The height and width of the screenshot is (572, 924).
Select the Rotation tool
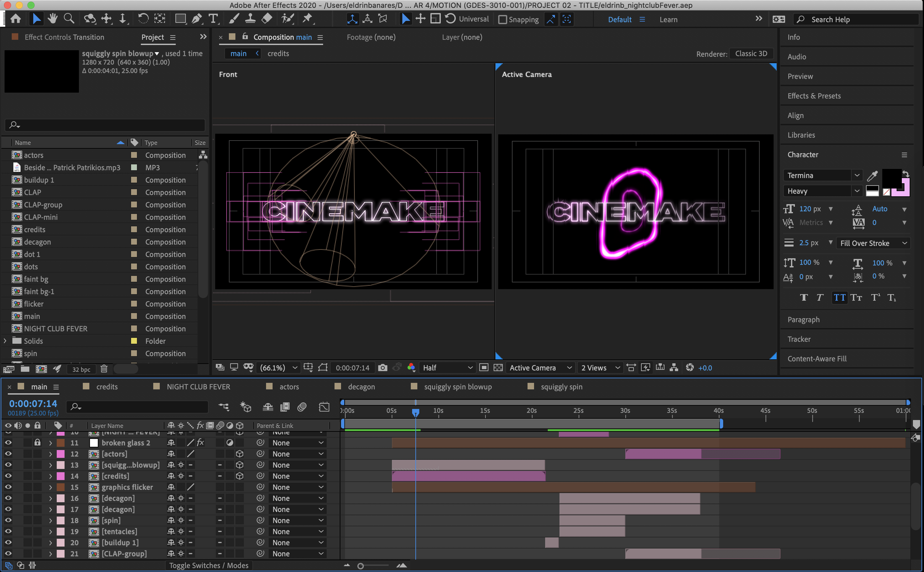[x=143, y=19]
